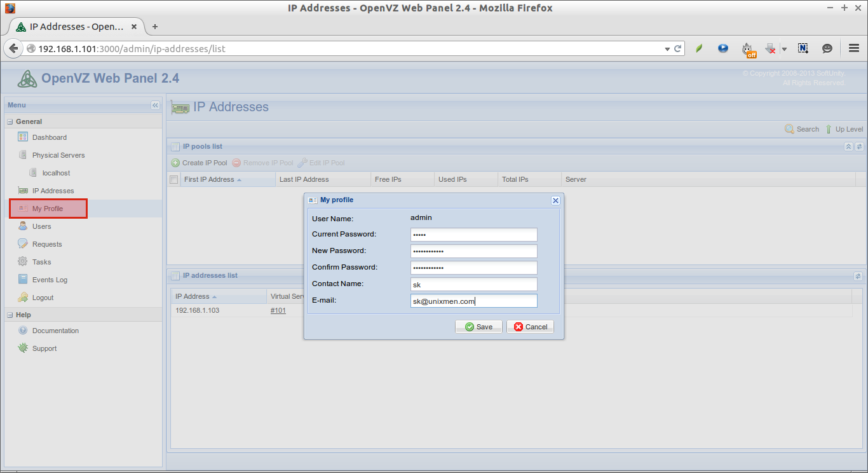The height and width of the screenshot is (473, 868).
Task: Click Edit IP Pool
Action: 321,163
